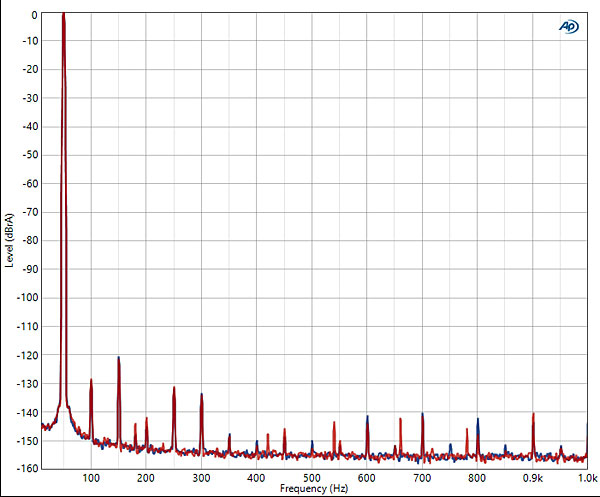The height and width of the screenshot is (497, 600).
Task: Click the "-140" Level axis tick label
Action: tap(28, 412)
